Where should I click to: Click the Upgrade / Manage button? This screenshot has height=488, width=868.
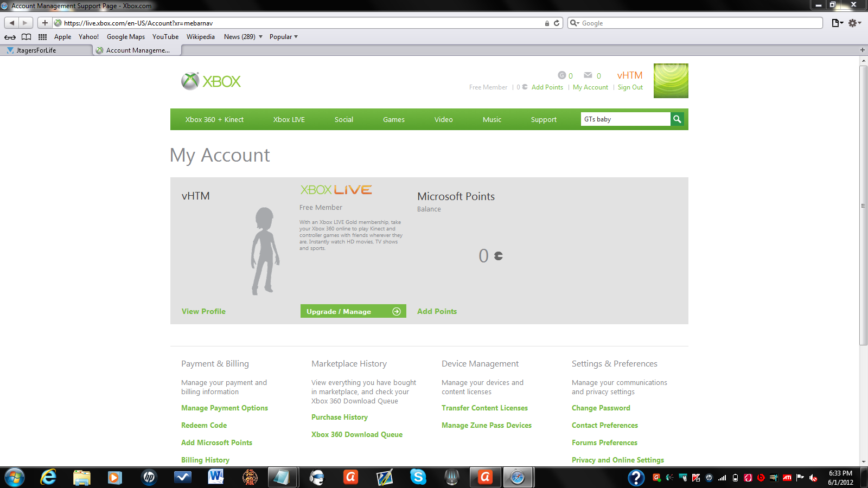(353, 311)
